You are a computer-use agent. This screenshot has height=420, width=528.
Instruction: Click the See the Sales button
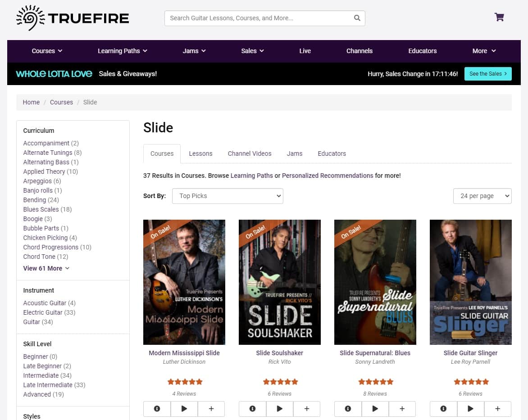pyautogui.click(x=488, y=74)
